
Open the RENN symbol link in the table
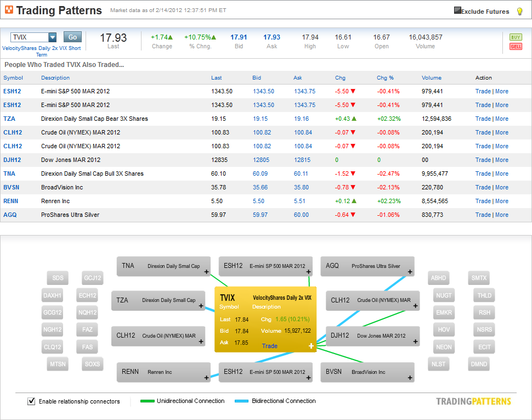pyautogui.click(x=10, y=201)
